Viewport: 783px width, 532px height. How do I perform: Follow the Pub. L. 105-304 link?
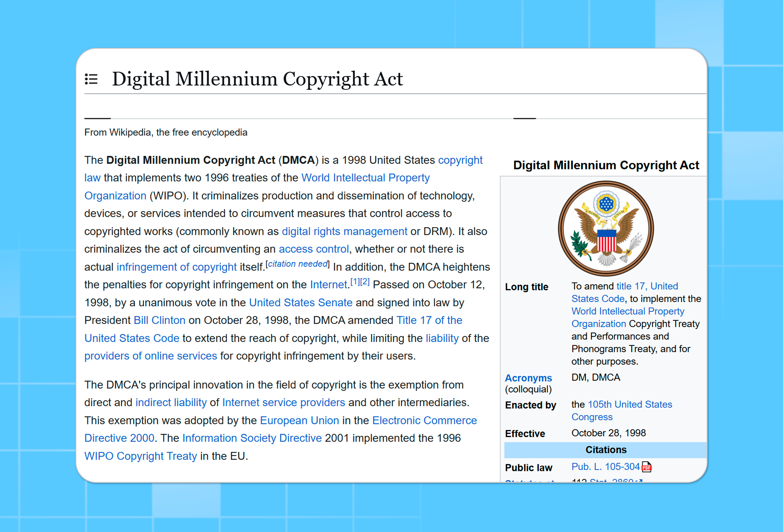pyautogui.click(x=605, y=467)
